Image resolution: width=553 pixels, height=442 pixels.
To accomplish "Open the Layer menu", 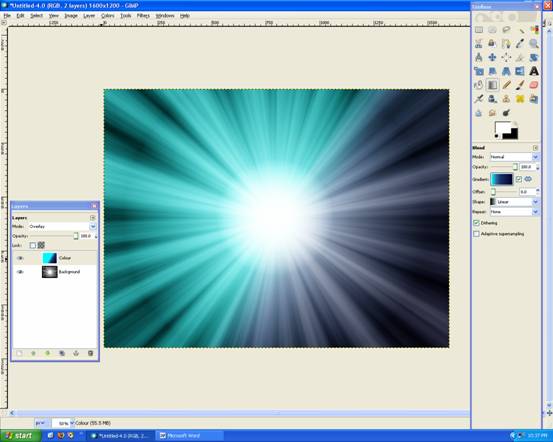I will (89, 16).
